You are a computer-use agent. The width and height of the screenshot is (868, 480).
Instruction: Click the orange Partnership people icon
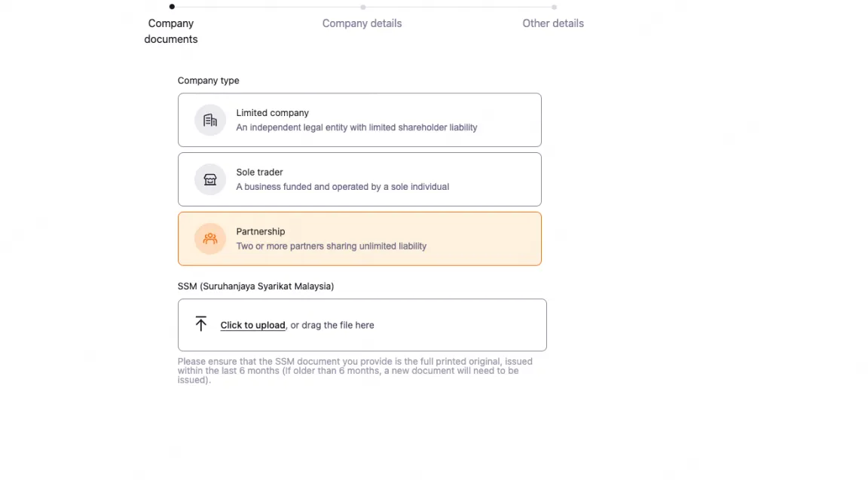[x=210, y=239]
